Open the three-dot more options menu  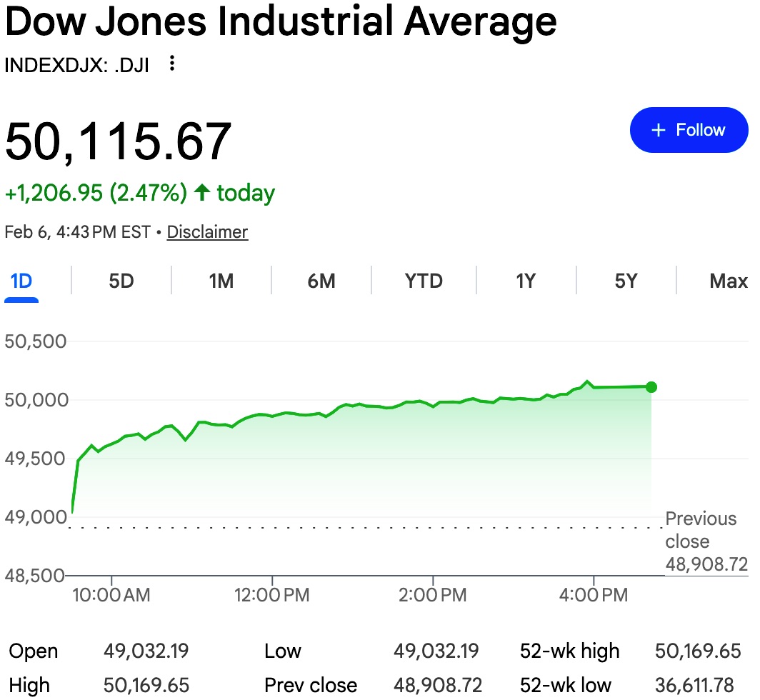pyautogui.click(x=171, y=64)
